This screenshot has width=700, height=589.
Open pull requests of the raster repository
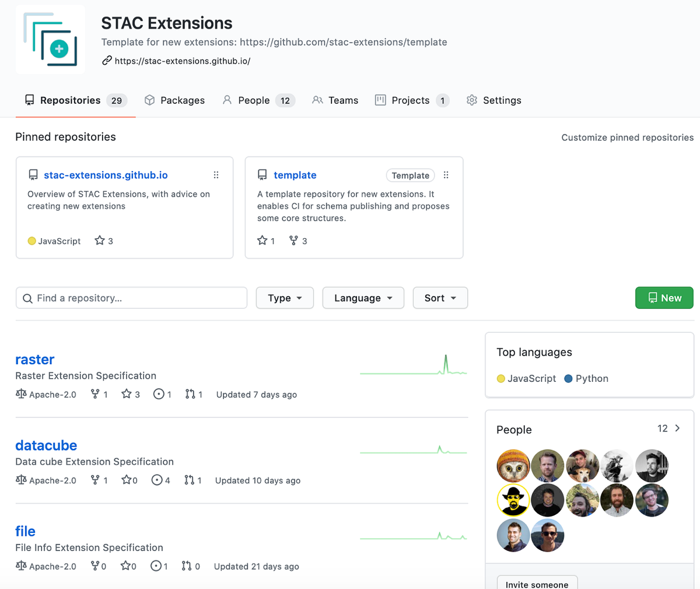point(194,394)
